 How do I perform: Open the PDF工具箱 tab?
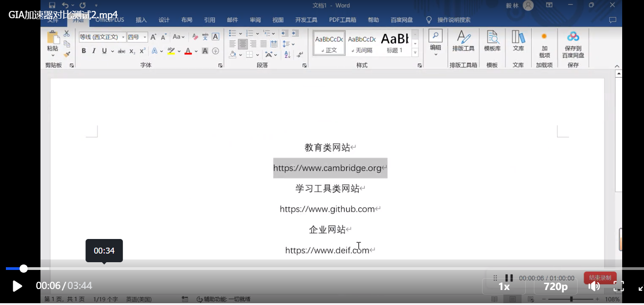pos(342,20)
